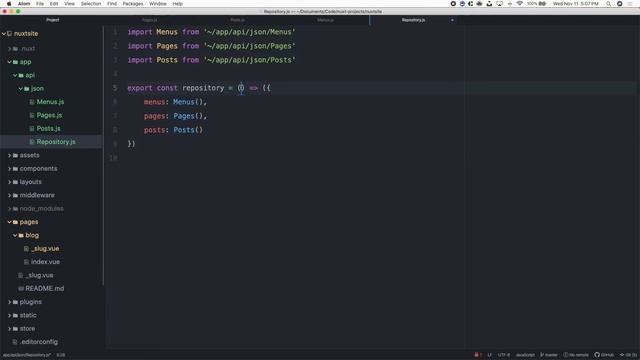Collapse the nuxtsite root chevron
This screenshot has height=360, width=640.
point(4,34)
